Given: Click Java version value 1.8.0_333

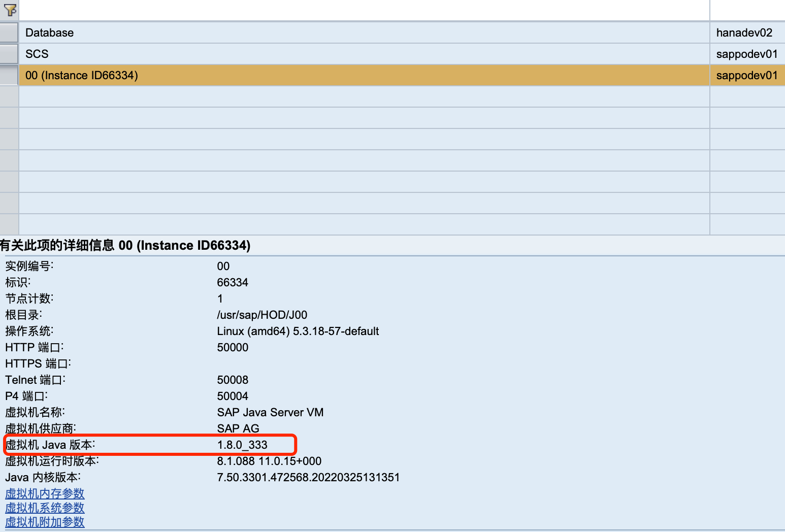Looking at the screenshot, I should click(242, 445).
